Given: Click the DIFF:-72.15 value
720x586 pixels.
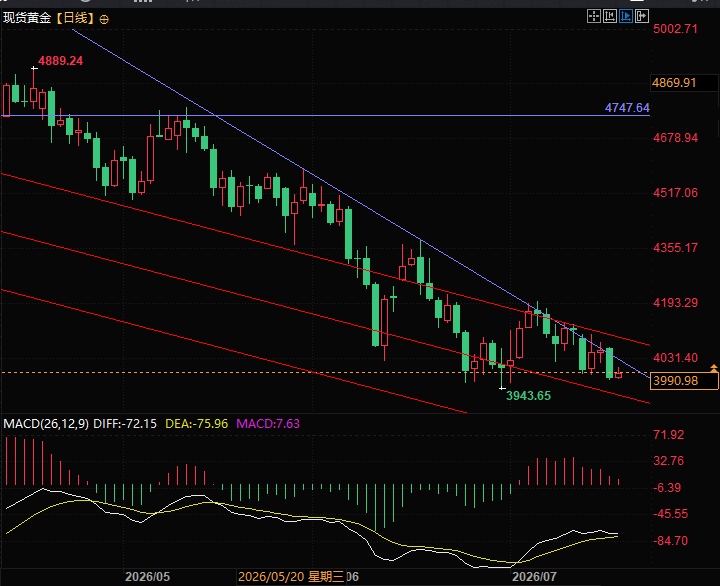Looking at the screenshot, I should tap(125, 424).
